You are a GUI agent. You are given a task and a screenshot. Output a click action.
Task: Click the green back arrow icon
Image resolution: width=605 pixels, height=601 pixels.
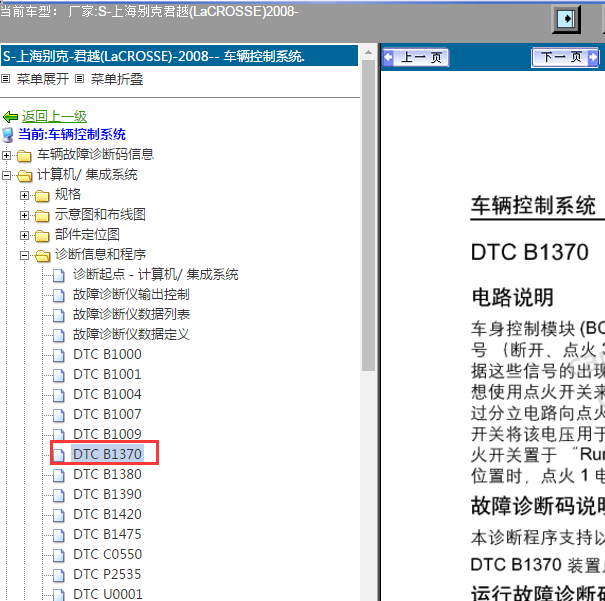coord(10,116)
